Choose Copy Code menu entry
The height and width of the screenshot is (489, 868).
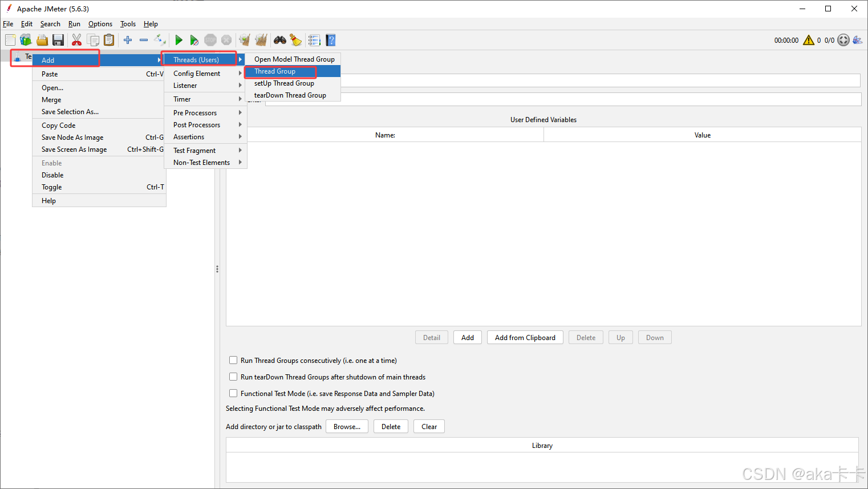(x=99, y=126)
